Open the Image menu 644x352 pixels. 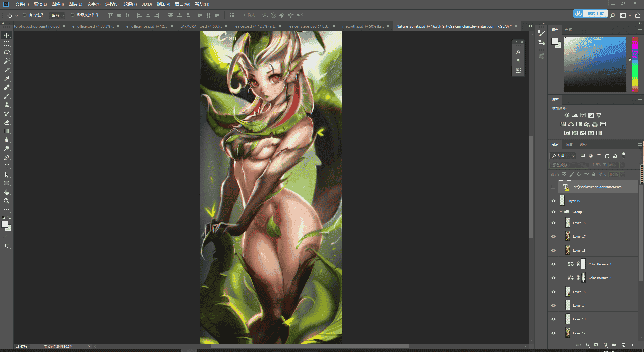pyautogui.click(x=58, y=4)
